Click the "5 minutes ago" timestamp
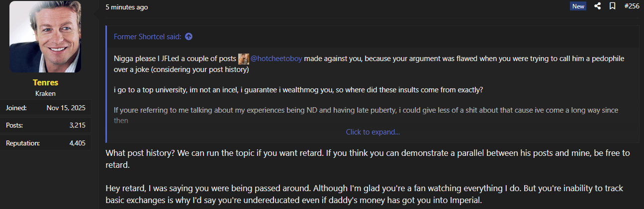The height and width of the screenshot is (209, 644). pyautogui.click(x=126, y=7)
